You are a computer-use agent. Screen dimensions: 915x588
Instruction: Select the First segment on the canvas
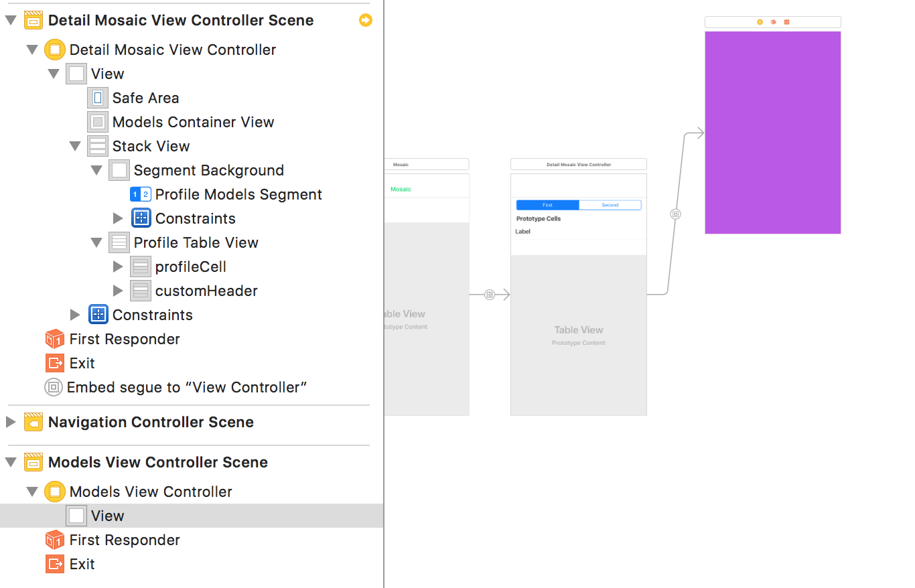(547, 205)
